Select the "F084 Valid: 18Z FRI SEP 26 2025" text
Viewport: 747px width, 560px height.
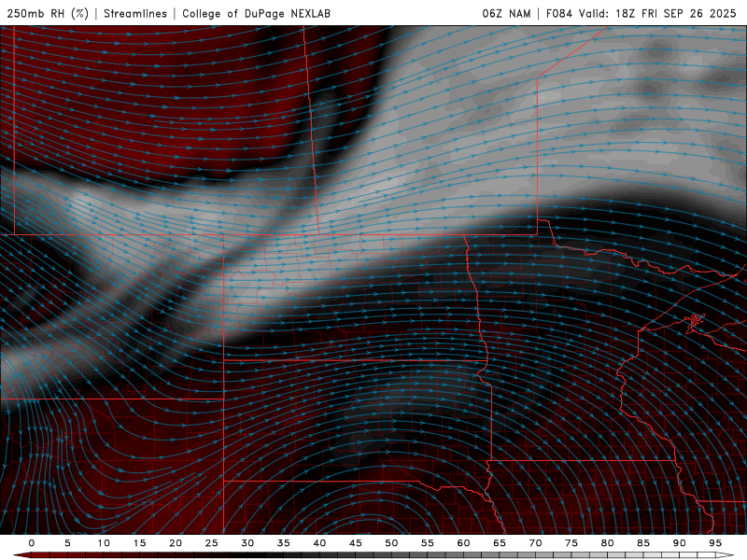point(641,13)
